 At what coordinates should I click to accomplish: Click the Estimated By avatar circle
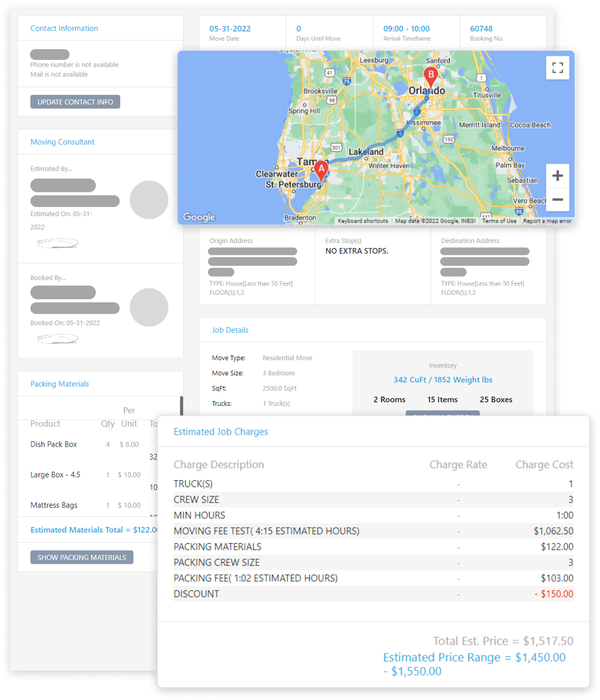pyautogui.click(x=149, y=201)
